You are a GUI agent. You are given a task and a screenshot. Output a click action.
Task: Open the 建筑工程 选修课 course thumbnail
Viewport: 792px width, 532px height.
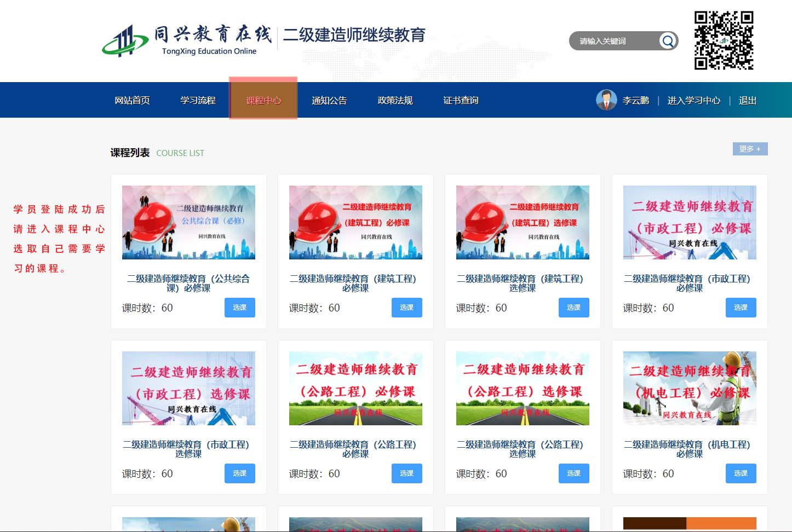pyautogui.click(x=523, y=222)
